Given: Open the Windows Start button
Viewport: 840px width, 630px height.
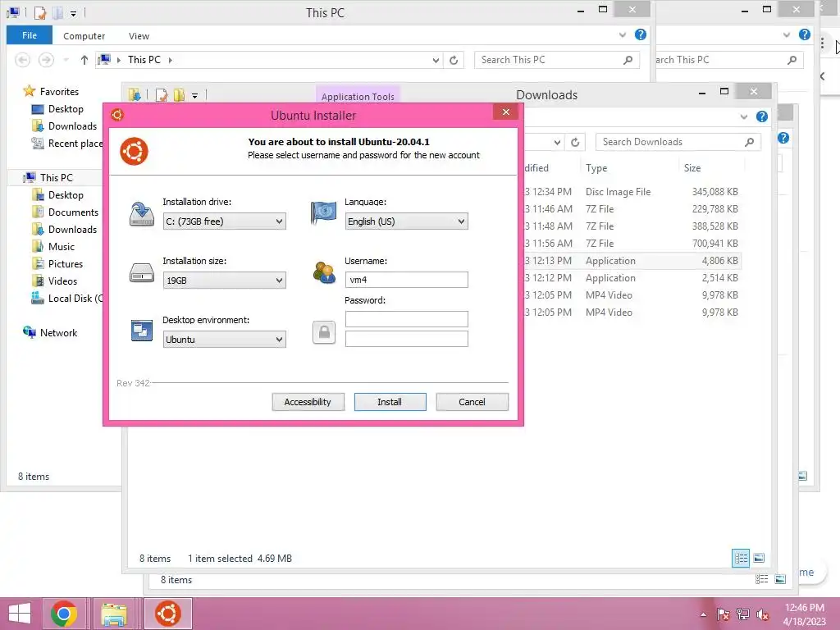Looking at the screenshot, I should pyautogui.click(x=20, y=614).
